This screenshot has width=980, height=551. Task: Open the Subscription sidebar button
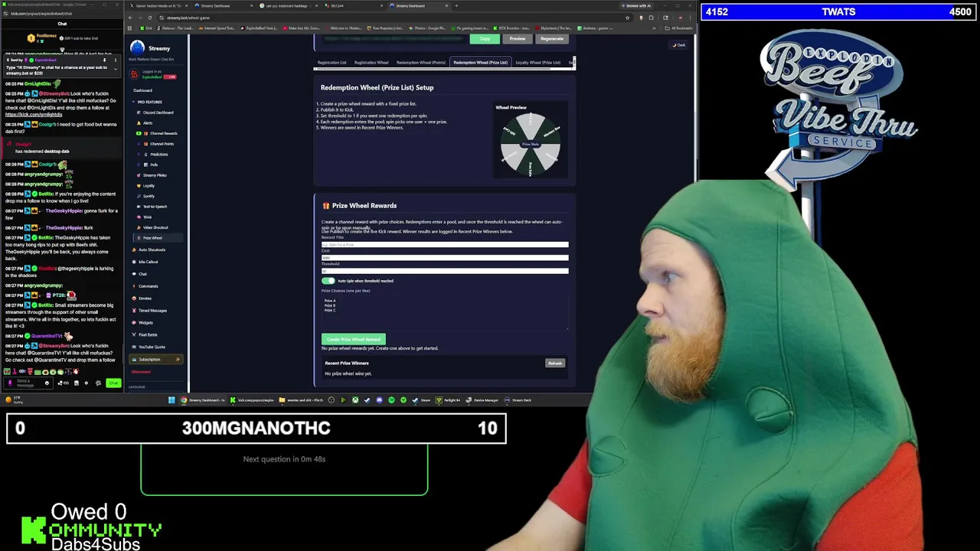pyautogui.click(x=155, y=360)
